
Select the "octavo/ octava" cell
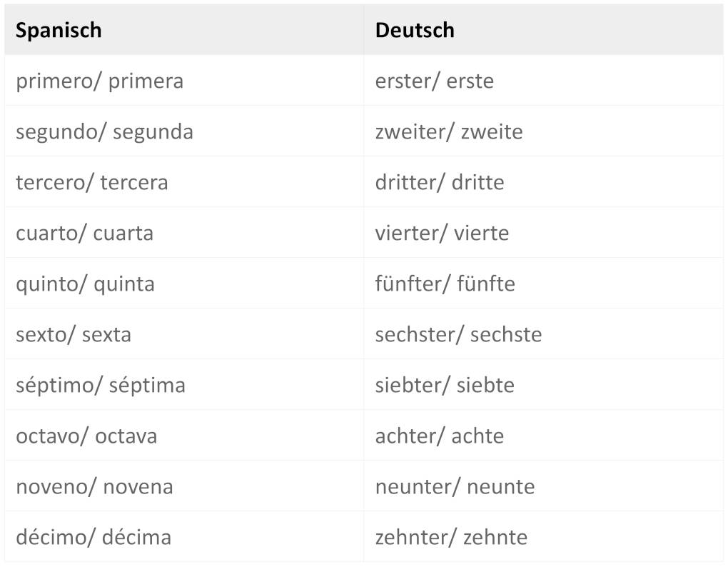pyautogui.click(x=86, y=436)
